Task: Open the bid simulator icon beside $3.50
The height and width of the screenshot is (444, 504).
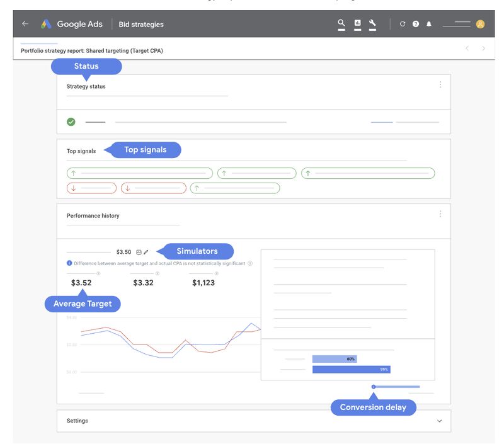Action: pos(139,252)
